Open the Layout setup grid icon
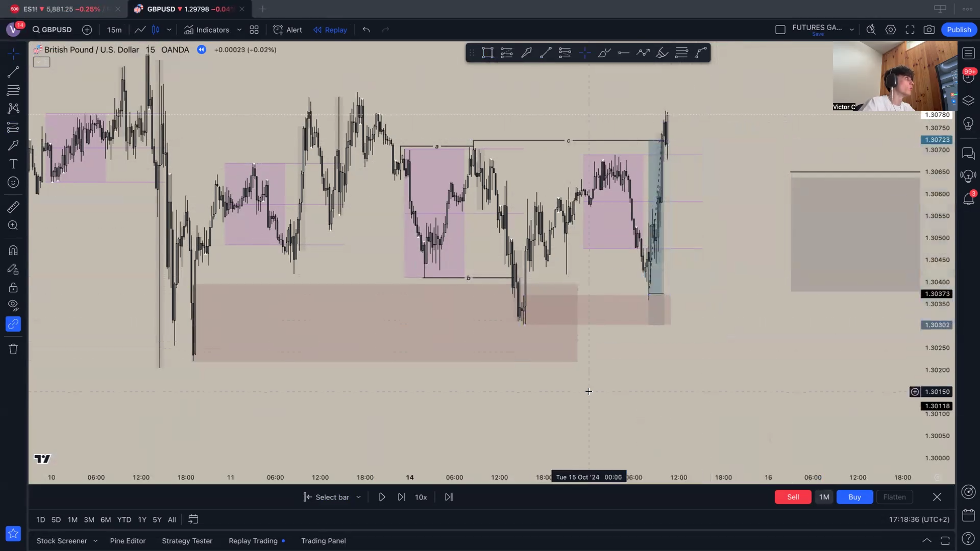980x551 pixels. click(254, 30)
